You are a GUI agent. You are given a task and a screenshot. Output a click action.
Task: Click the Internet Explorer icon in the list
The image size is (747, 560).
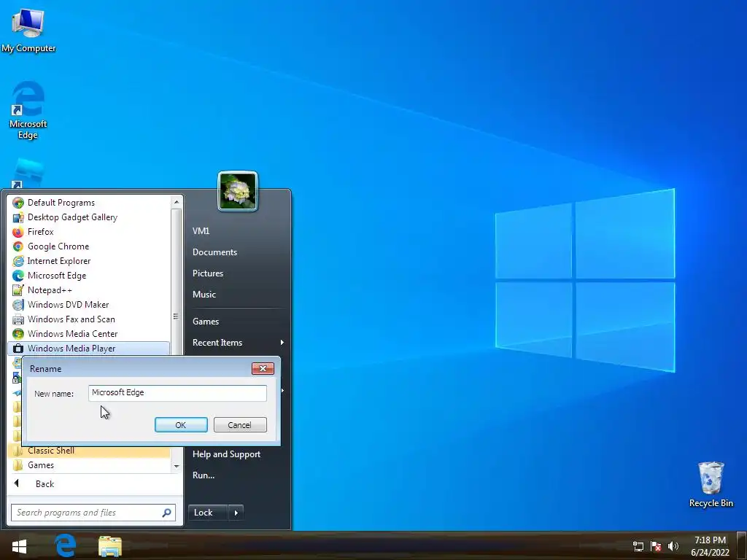click(18, 261)
